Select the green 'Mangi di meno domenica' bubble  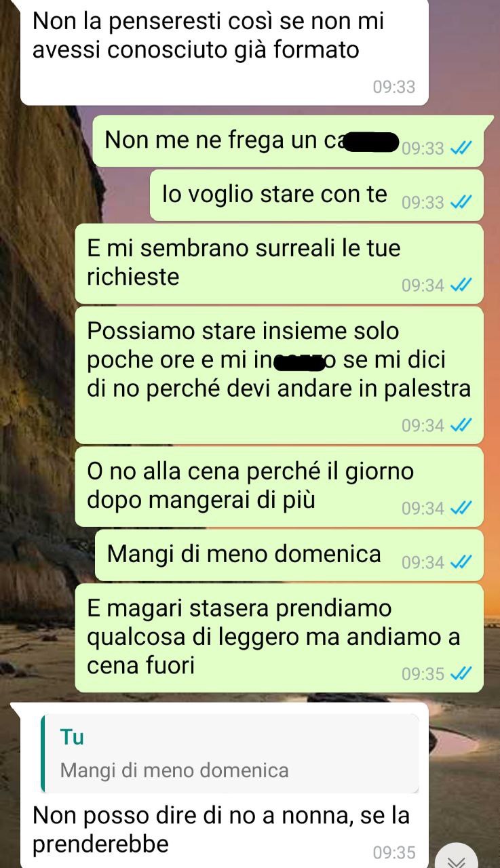pos(289,555)
